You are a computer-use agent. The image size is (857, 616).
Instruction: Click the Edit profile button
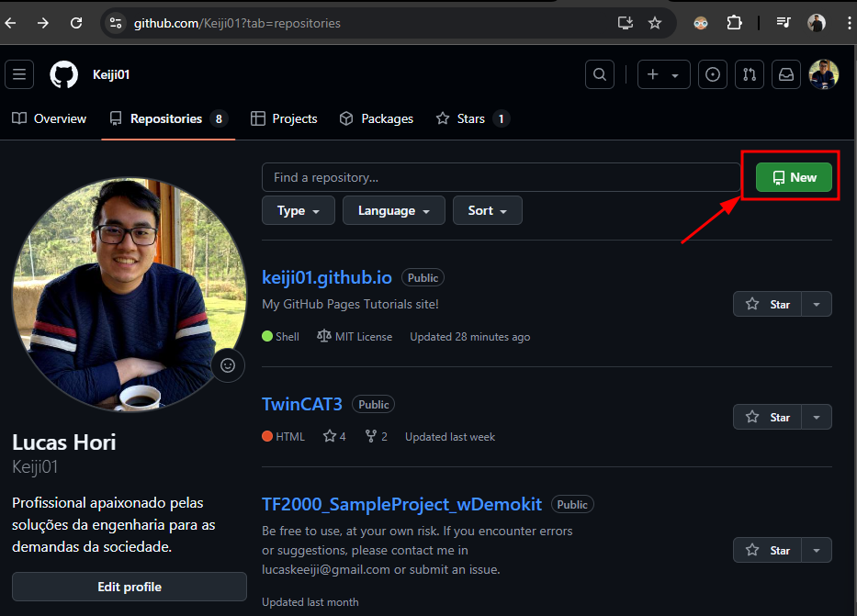130,587
